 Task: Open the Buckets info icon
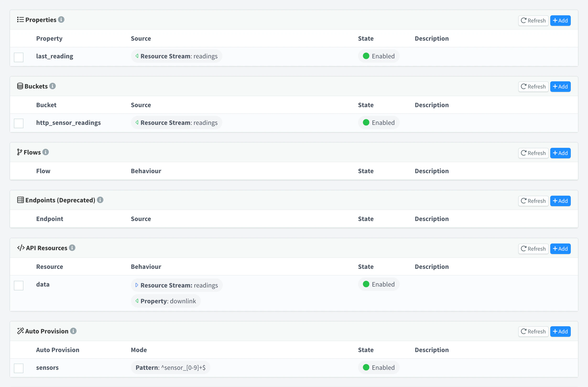(52, 86)
